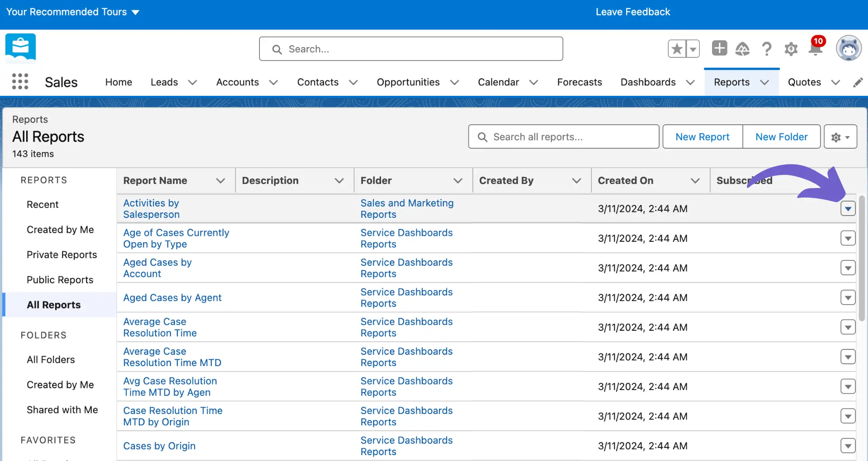This screenshot has width=868, height=461.
Task: Click the Sales app briefcase logo
Action: click(x=20, y=48)
